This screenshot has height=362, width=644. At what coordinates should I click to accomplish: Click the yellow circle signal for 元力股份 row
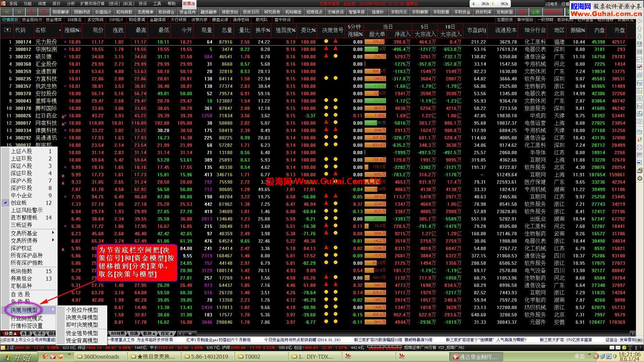coord(326,42)
